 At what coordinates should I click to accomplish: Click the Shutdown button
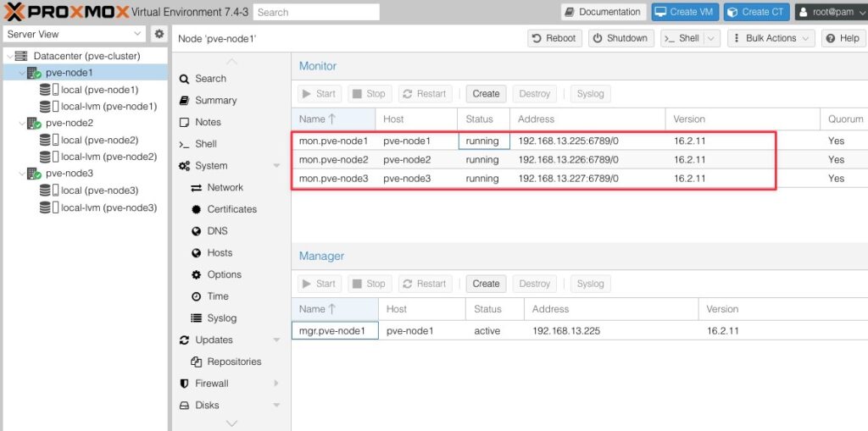coord(621,38)
